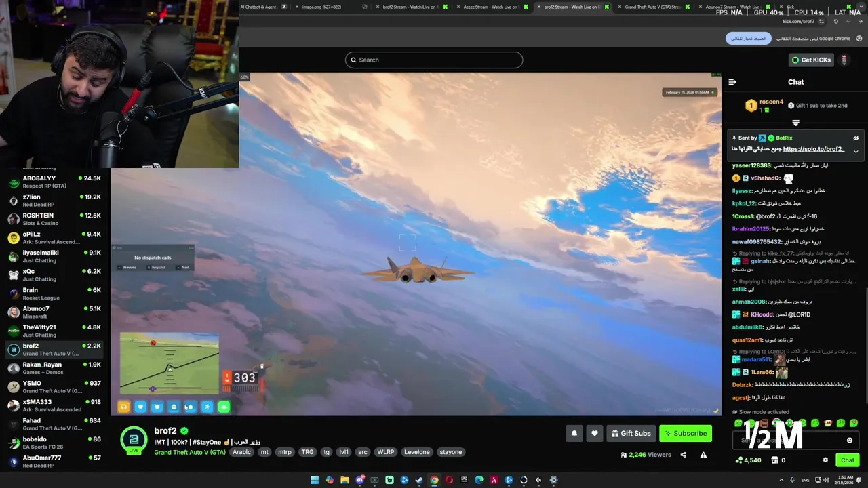Open YSMO channel in sidebar

tap(54, 386)
